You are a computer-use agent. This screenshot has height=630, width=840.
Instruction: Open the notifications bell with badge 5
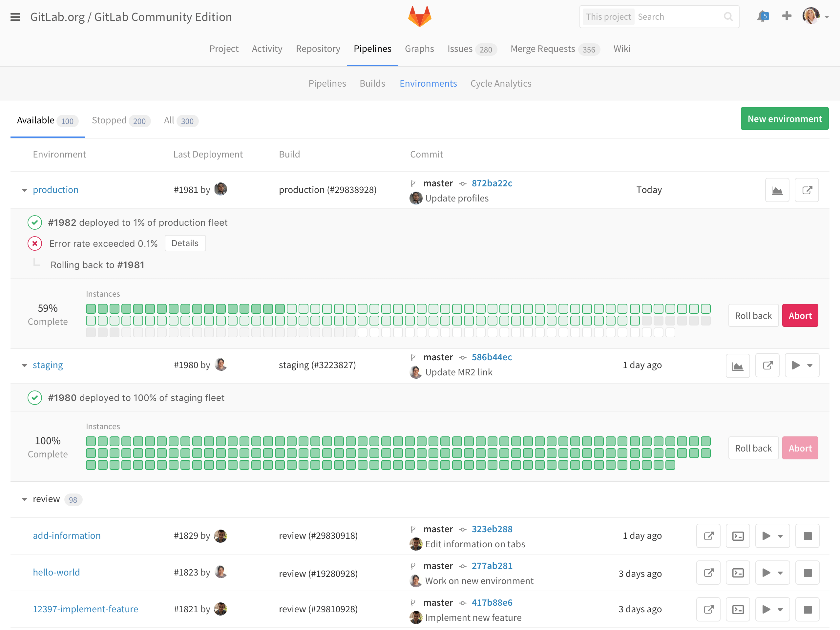point(763,16)
